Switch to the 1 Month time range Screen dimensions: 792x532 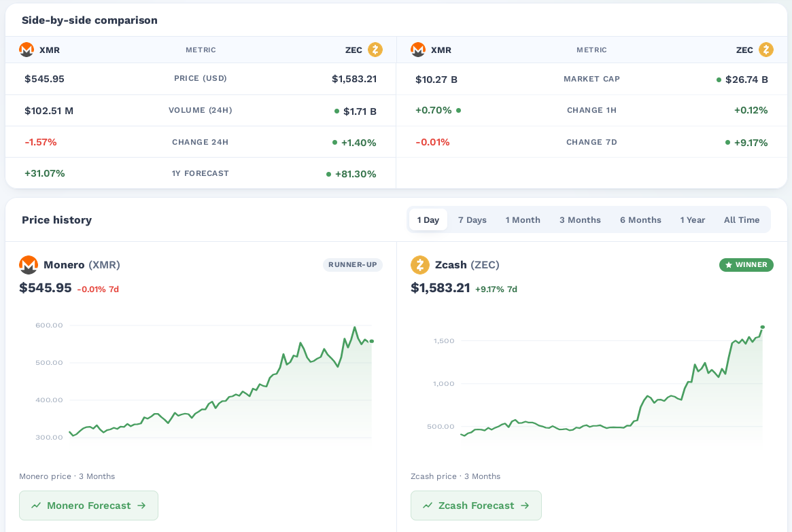pos(523,219)
